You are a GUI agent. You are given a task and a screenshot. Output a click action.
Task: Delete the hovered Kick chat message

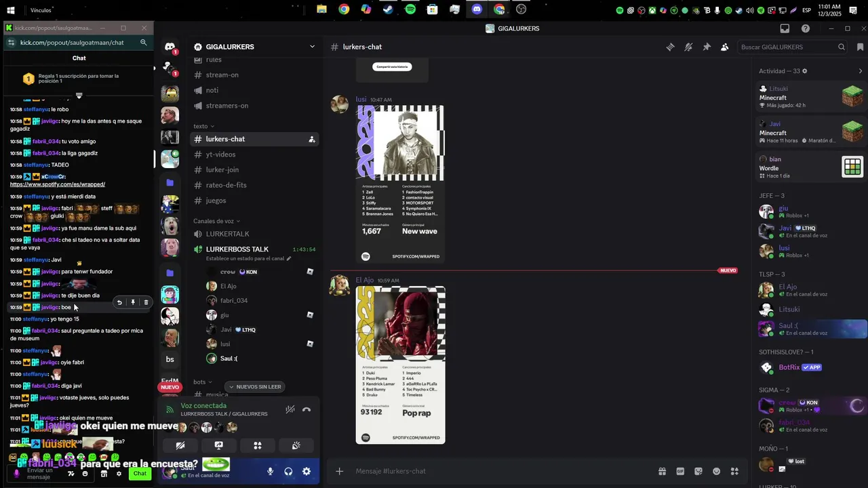(146, 302)
